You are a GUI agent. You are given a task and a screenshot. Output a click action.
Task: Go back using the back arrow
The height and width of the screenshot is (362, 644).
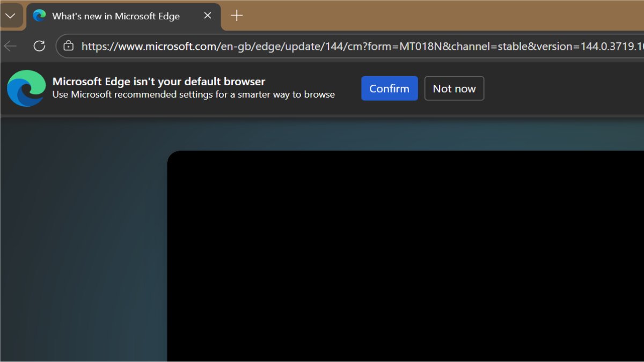click(10, 46)
